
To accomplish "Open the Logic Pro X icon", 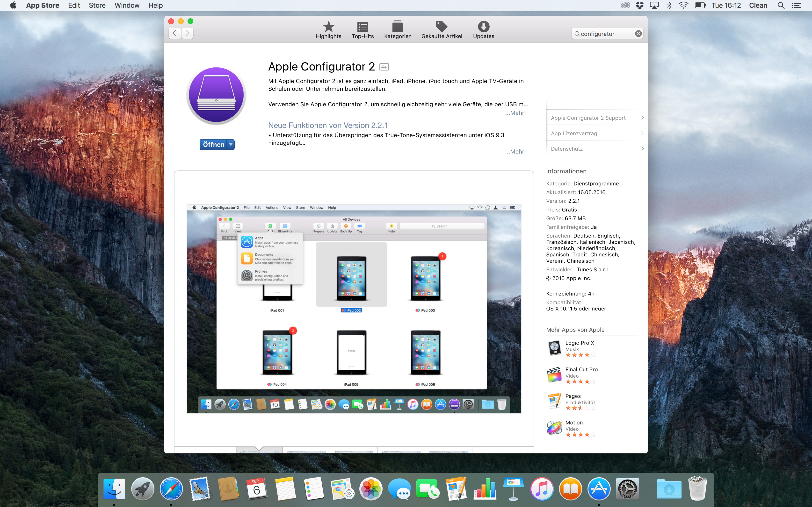I will [x=554, y=348].
